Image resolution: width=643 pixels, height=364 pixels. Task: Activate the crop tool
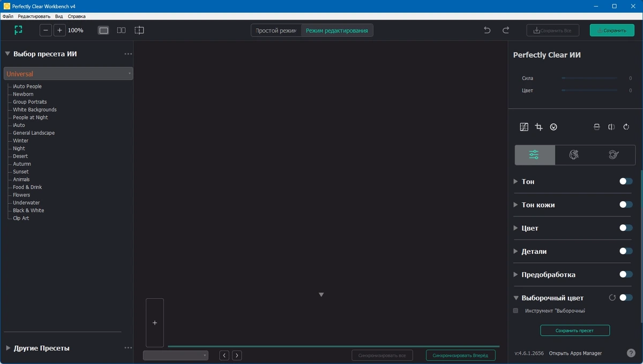(x=539, y=127)
